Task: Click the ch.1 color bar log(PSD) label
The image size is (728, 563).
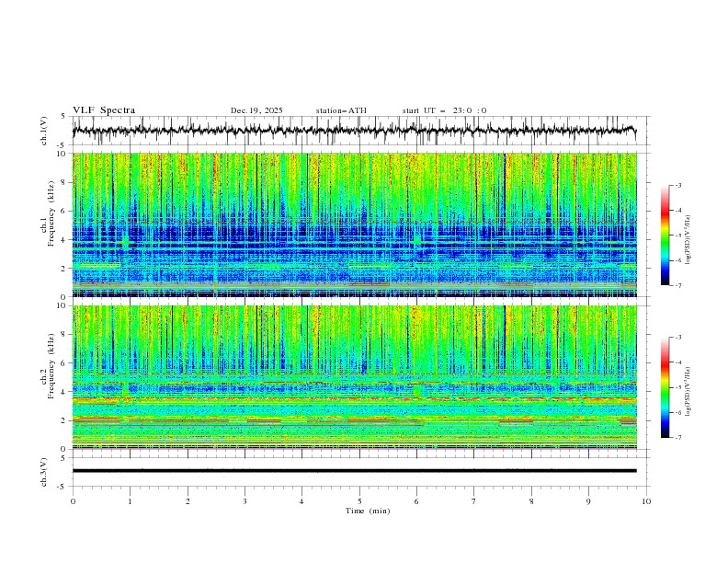Action: click(x=688, y=240)
